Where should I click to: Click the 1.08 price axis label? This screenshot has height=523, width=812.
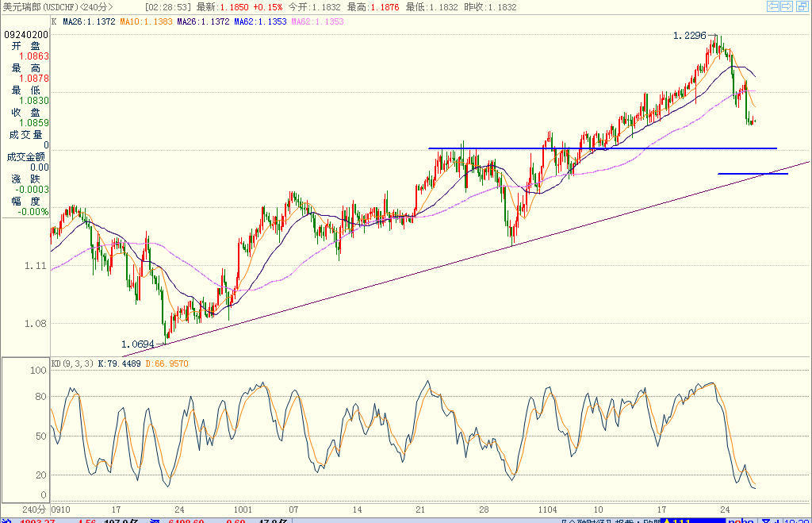(x=35, y=324)
